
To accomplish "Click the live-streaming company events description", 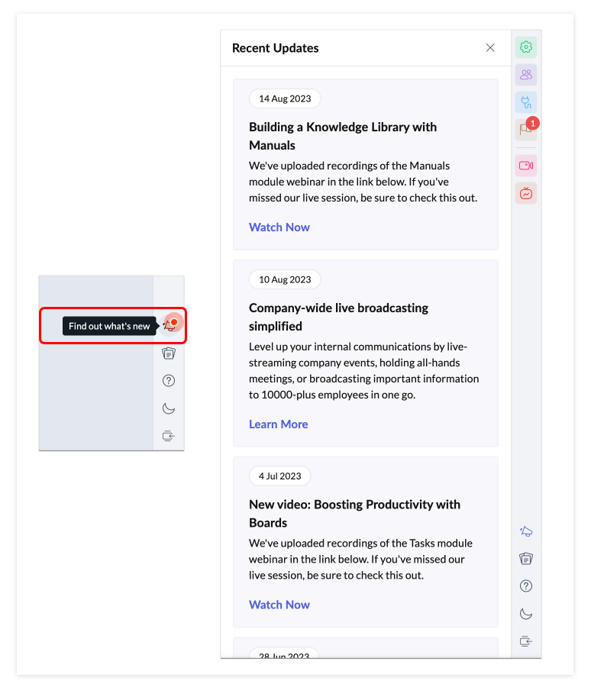I will 363,370.
